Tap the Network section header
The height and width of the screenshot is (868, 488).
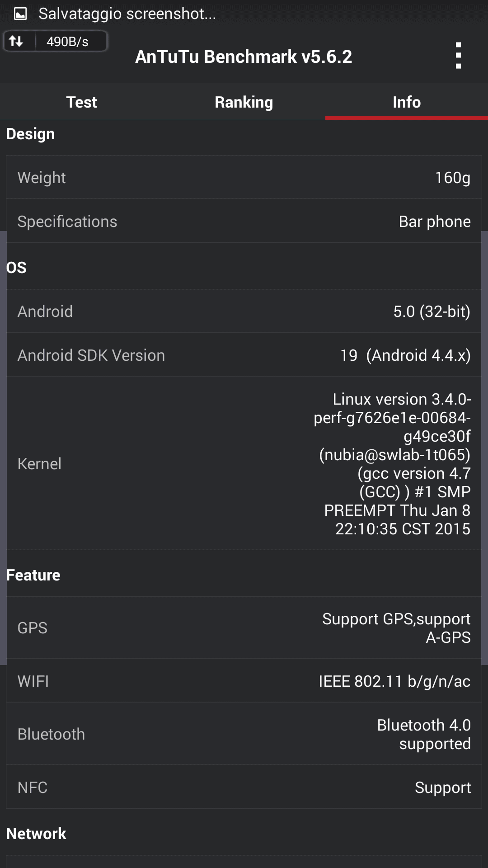[x=37, y=834]
